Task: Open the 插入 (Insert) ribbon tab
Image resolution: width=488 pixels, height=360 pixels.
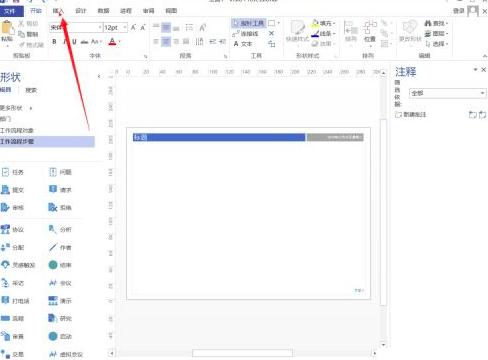Action: (x=58, y=11)
